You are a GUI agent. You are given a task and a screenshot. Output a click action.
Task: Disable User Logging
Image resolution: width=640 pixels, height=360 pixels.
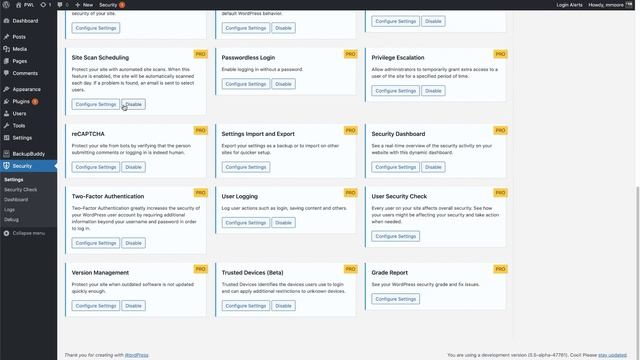point(283,223)
